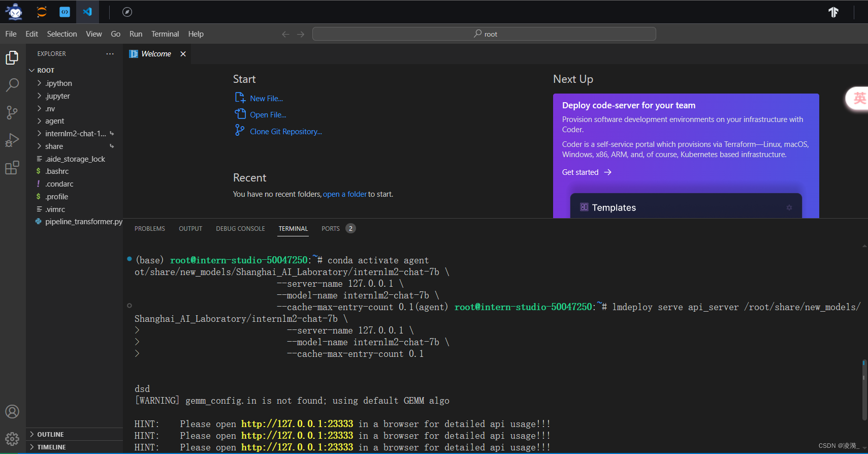Open the Go menu
868x454 pixels.
116,34
